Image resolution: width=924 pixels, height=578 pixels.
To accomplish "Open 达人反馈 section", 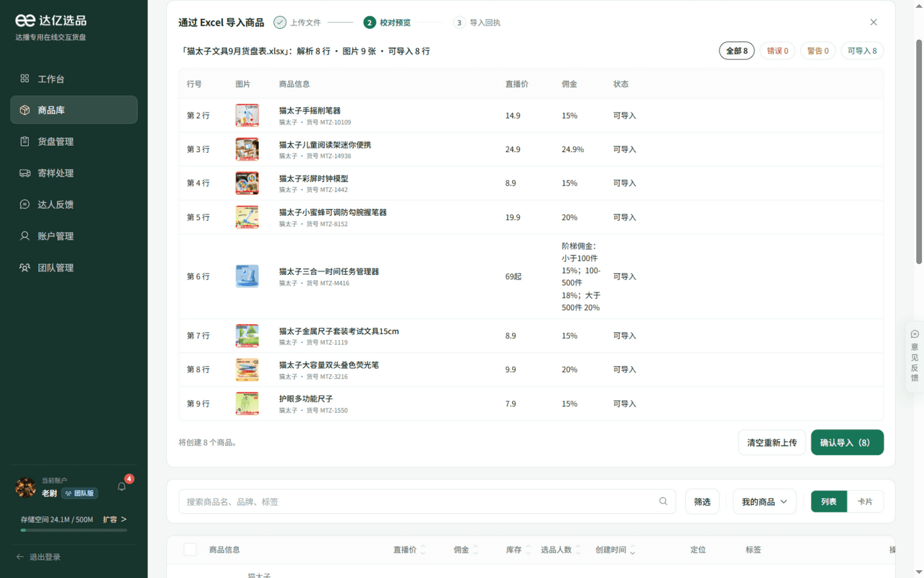I will coord(74,204).
